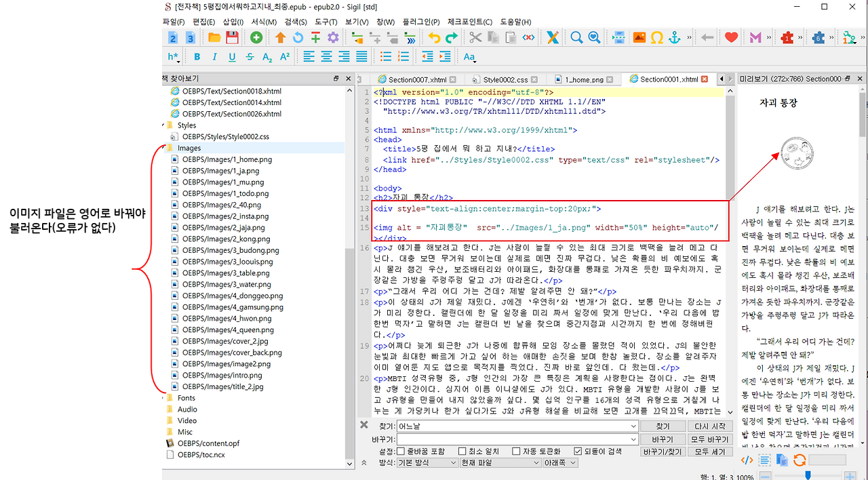Image resolution: width=868 pixels, height=480 pixels.
Task: Click the 찾기 button
Action: 662,426
